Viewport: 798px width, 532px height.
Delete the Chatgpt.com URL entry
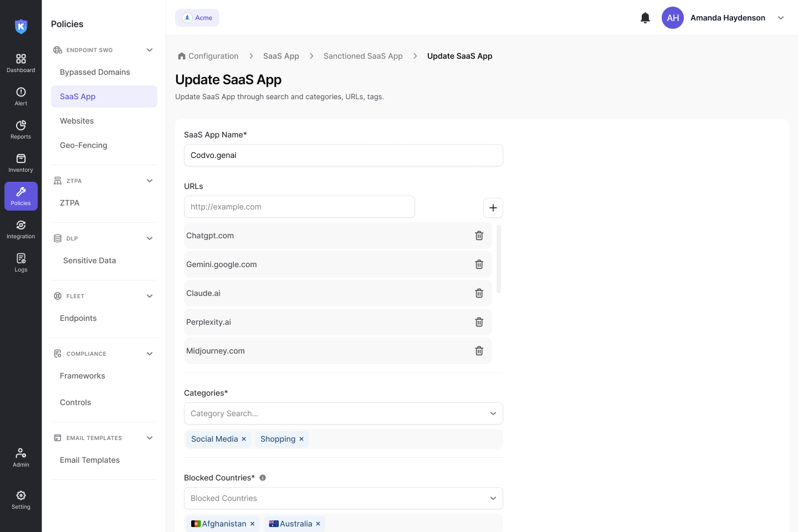point(479,236)
